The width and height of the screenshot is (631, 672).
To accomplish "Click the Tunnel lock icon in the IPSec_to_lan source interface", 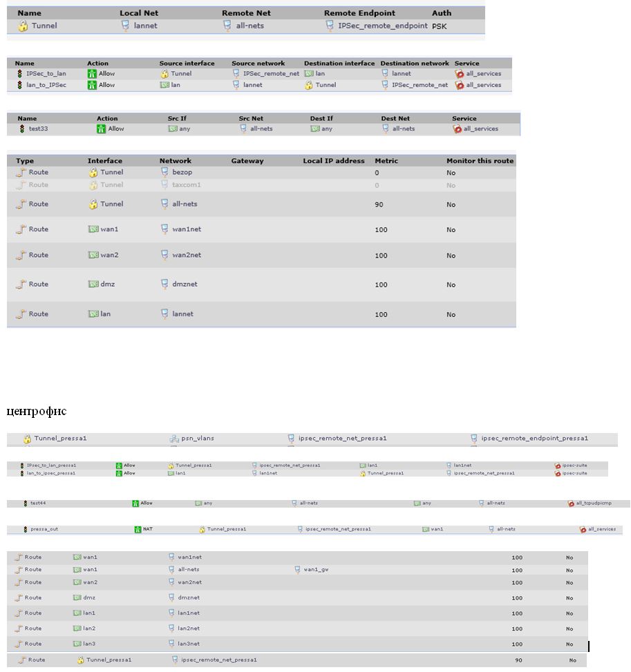I will (164, 74).
